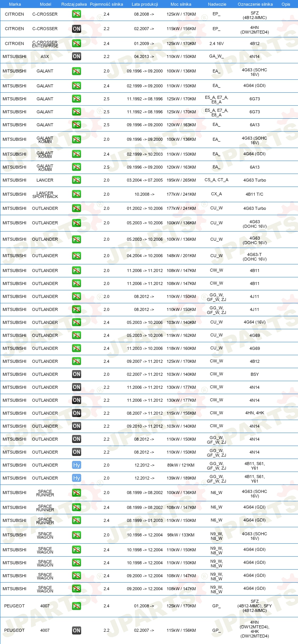
Task: Select the CS_A, CT_A body code
Action: 216,180
